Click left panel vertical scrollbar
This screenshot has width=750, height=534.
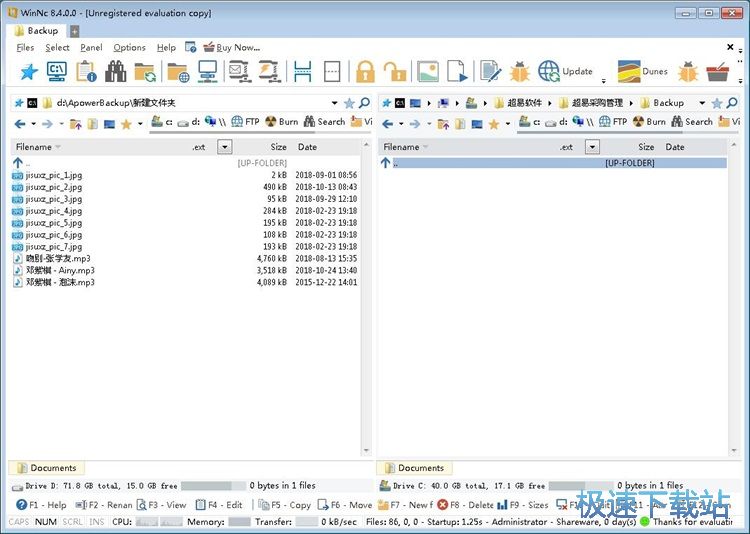pyautogui.click(x=366, y=297)
